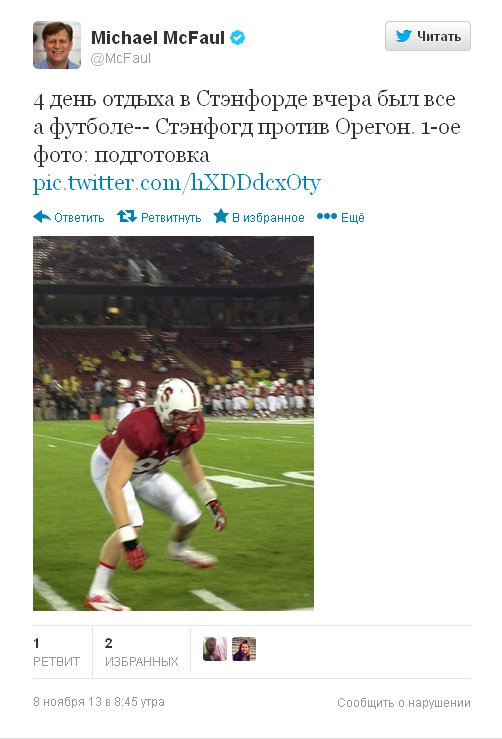This screenshot has height=739, width=502.
Task: Click the verified badge next to Michael McFaul
Action: coord(238,37)
